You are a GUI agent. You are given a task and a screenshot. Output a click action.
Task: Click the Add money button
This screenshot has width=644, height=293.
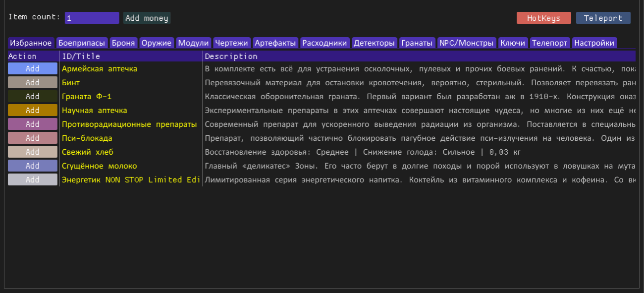pos(147,18)
